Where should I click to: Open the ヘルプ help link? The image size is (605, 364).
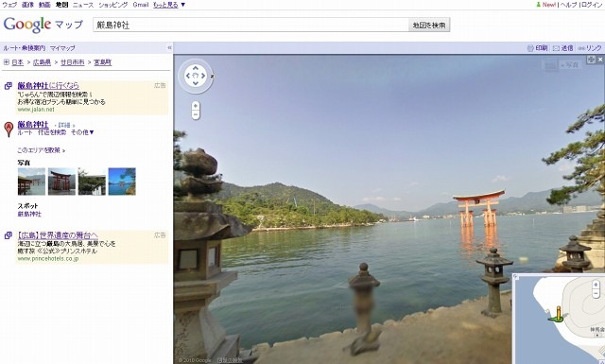(x=569, y=5)
